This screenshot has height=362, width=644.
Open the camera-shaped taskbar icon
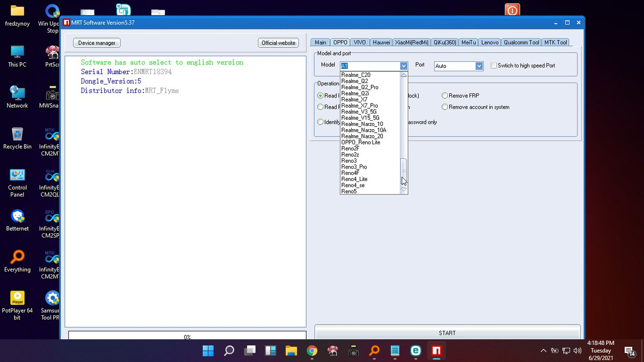tap(353, 350)
